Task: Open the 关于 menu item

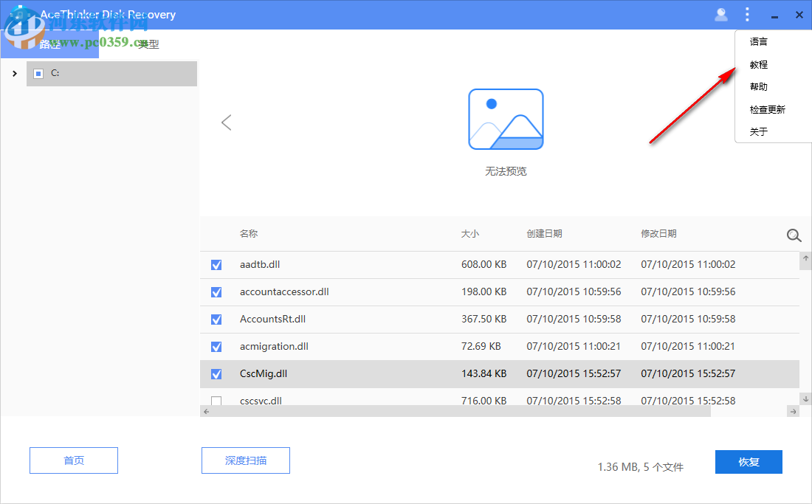Action: click(x=758, y=131)
